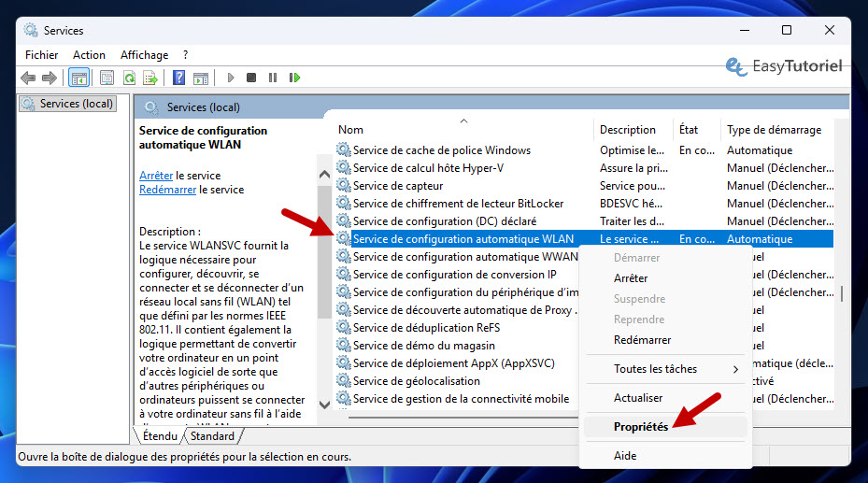Click the Forward arrow toolbar icon
Image resolution: width=868 pixels, height=483 pixels.
[x=50, y=78]
